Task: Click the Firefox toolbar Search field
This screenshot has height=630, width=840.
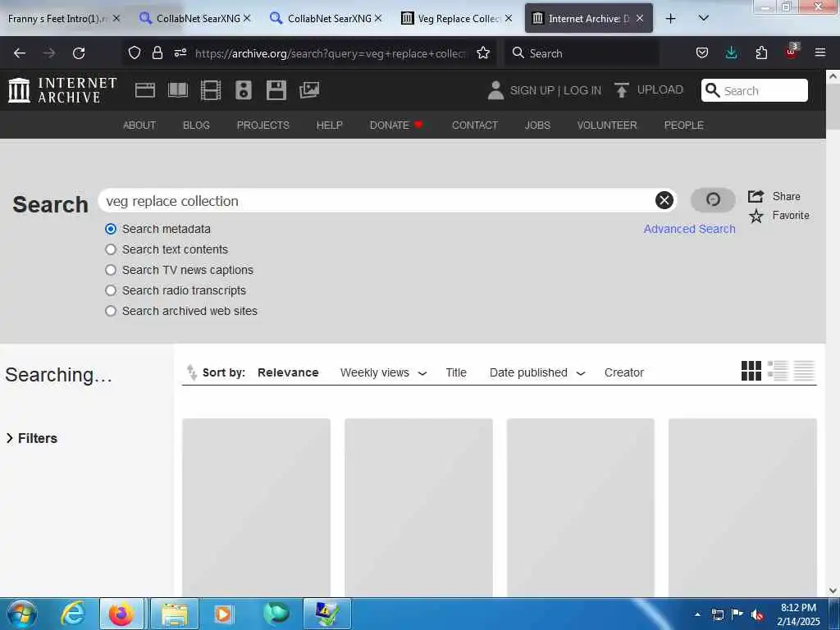Action: pyautogui.click(x=582, y=53)
